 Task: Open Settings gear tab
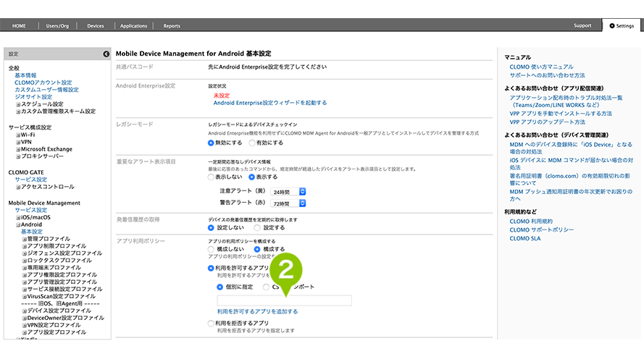click(622, 25)
